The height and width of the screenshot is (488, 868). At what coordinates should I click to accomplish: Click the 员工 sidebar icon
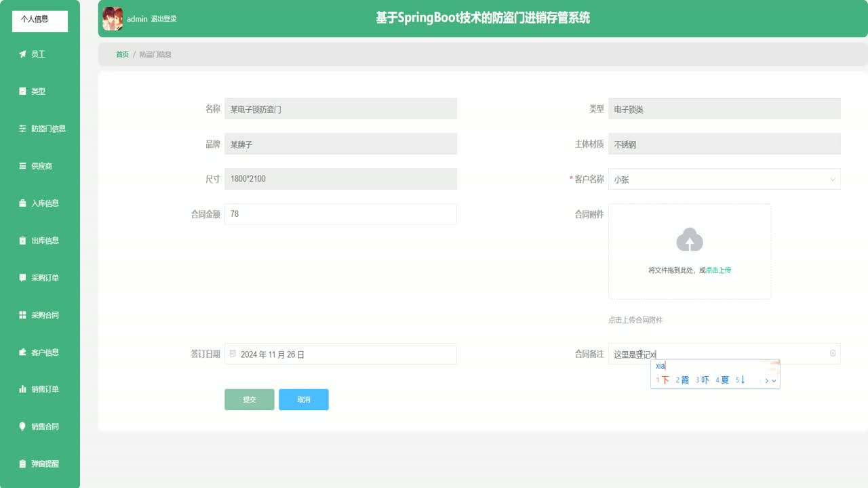point(22,54)
